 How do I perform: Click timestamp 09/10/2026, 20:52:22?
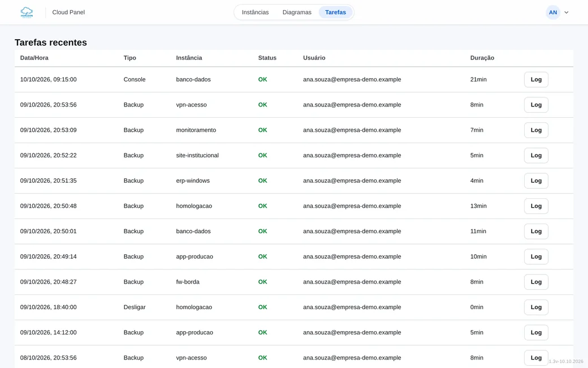coord(49,156)
